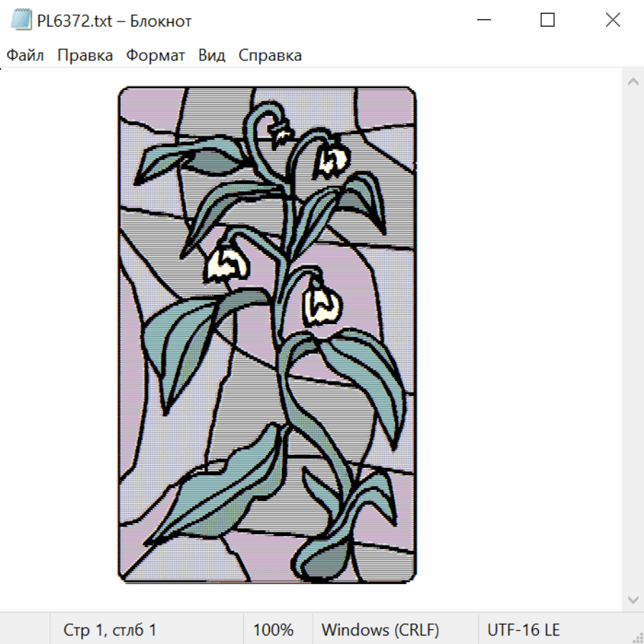
Task: Open the Справка menu
Action: coord(270,55)
